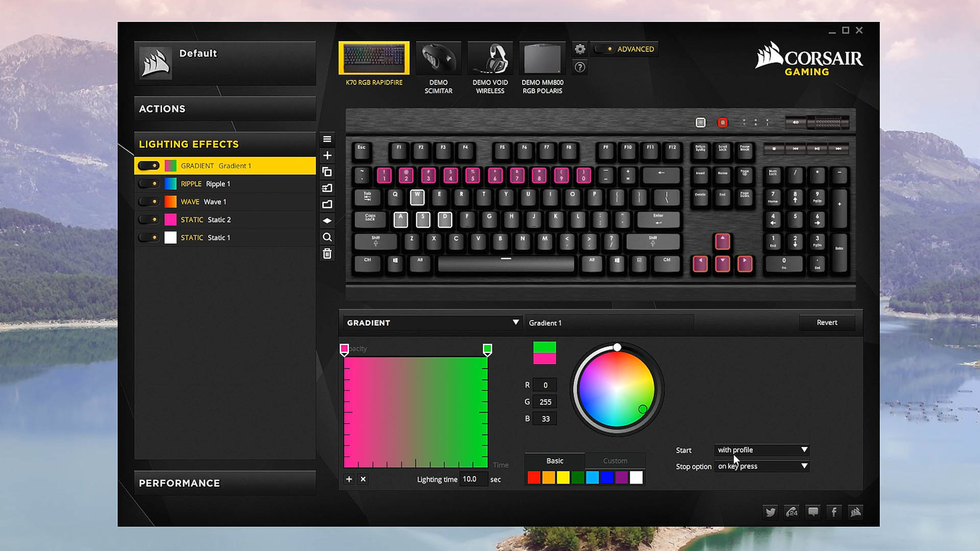
Task: Expand the GRADIENT effect type dropdown
Action: [432, 322]
